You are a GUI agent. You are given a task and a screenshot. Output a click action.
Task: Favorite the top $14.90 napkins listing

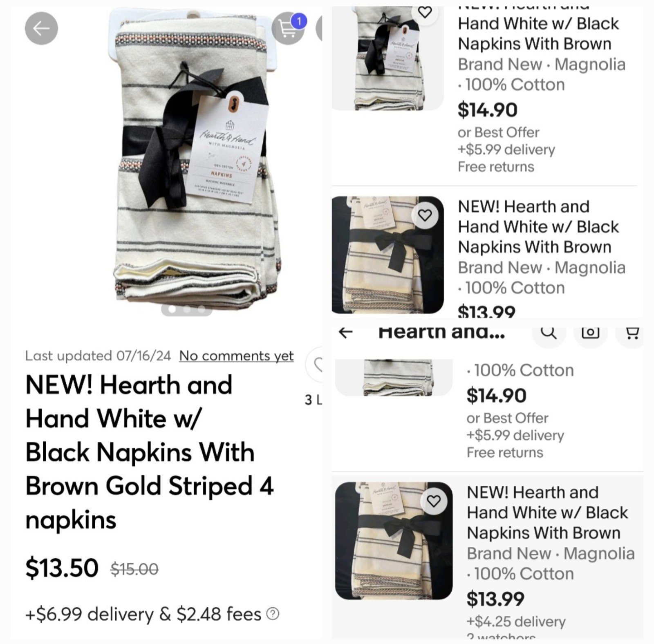tap(425, 13)
